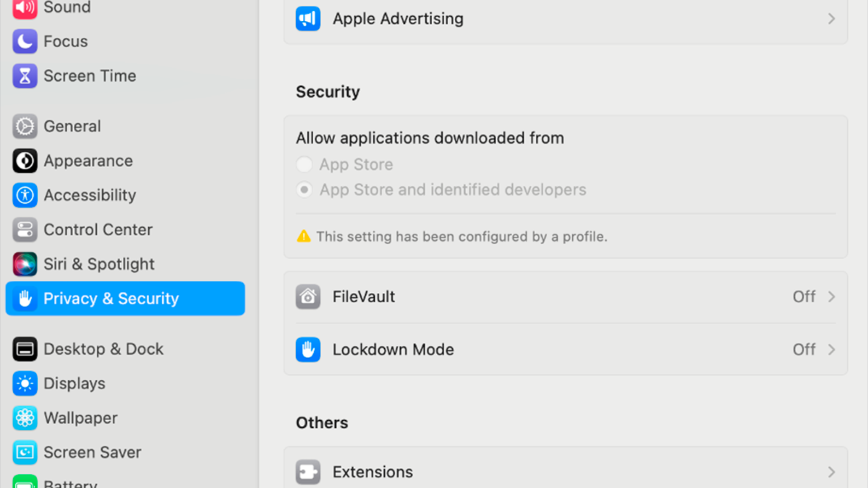The height and width of the screenshot is (488, 868).
Task: Open Screen Time hourglass icon
Action: click(x=25, y=76)
